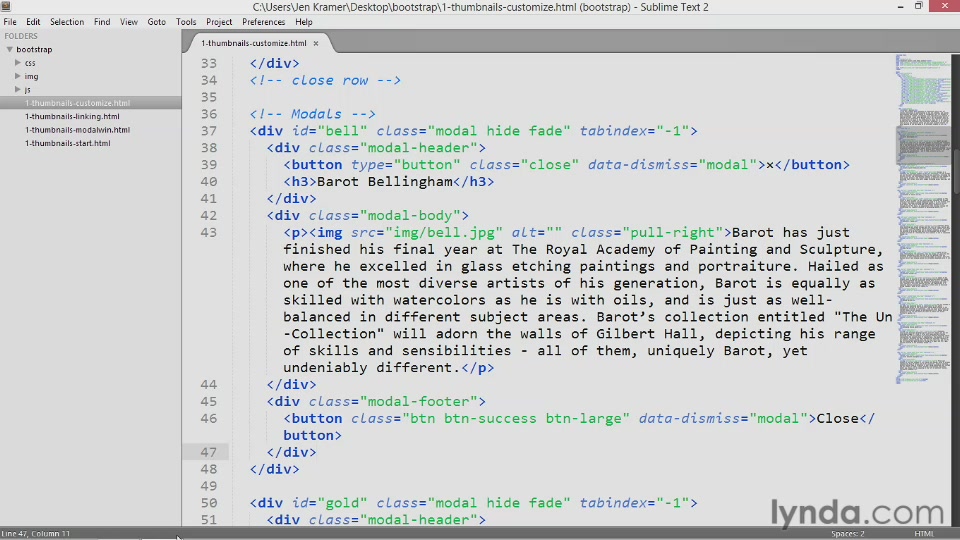The height and width of the screenshot is (540, 960).
Task: Click line number 50 in gutter
Action: click(209, 503)
